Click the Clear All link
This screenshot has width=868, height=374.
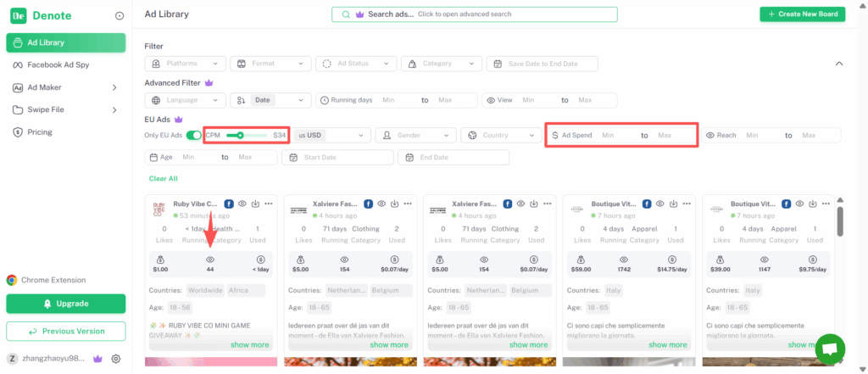163,179
